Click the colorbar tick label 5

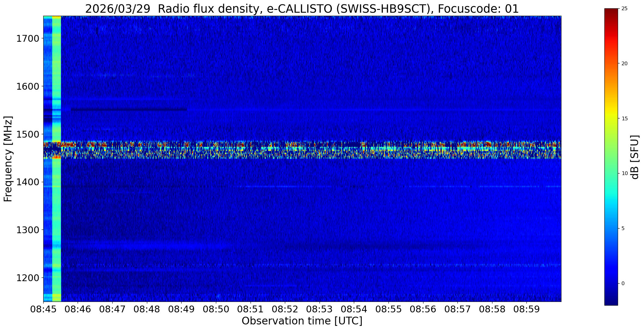[623, 229]
